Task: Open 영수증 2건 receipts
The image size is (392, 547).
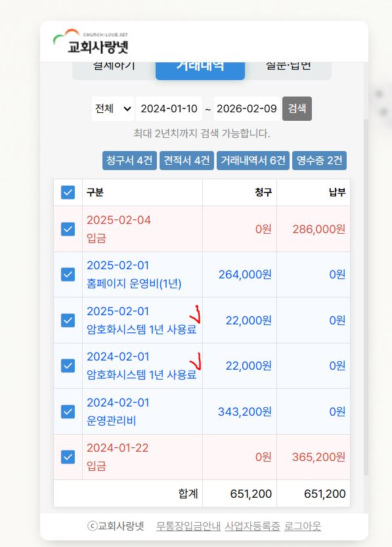Action: pyautogui.click(x=319, y=160)
